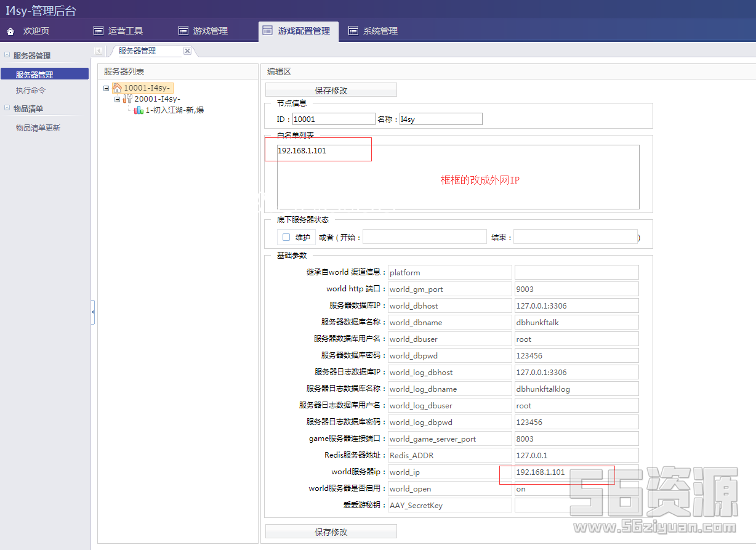Close the 服务器管理 tab with its X icon
The image size is (756, 550).
pos(188,51)
